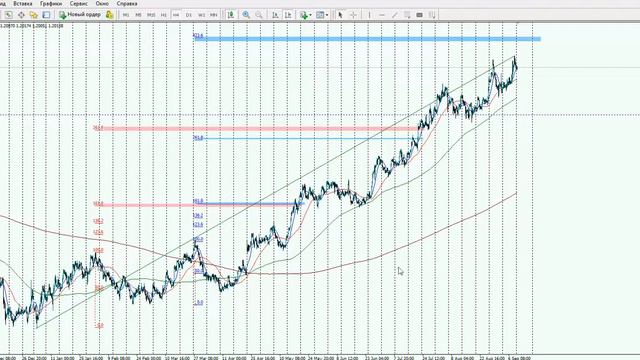The height and width of the screenshot is (360, 640).
Task: Click the thin blue 261.8 level line
Action: point(306,139)
